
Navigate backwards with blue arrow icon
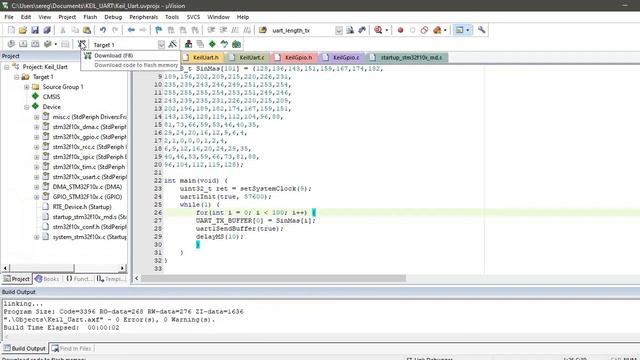[131, 30]
